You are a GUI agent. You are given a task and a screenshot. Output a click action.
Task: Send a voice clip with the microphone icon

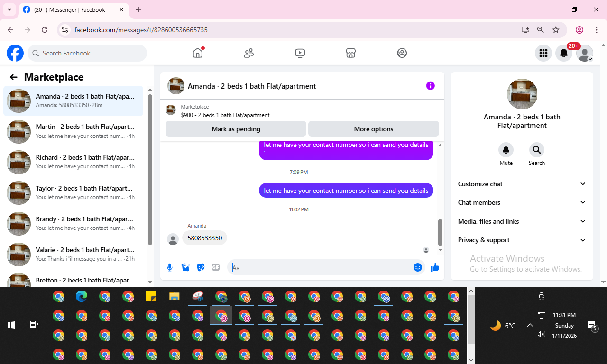(170, 267)
